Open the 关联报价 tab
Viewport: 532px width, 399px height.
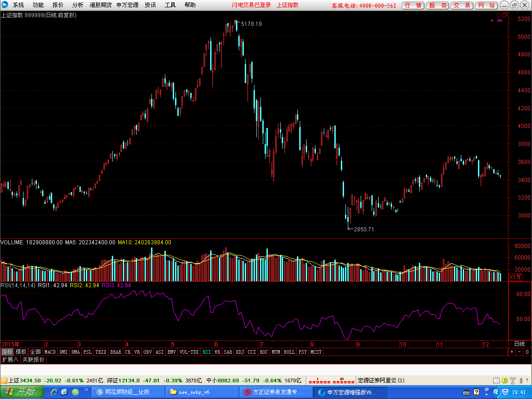click(x=33, y=360)
